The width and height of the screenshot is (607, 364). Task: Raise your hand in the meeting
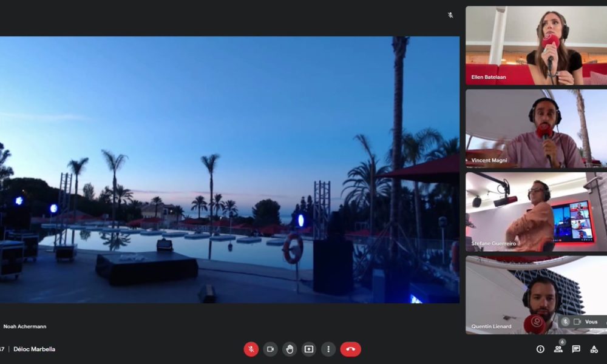[290, 349]
